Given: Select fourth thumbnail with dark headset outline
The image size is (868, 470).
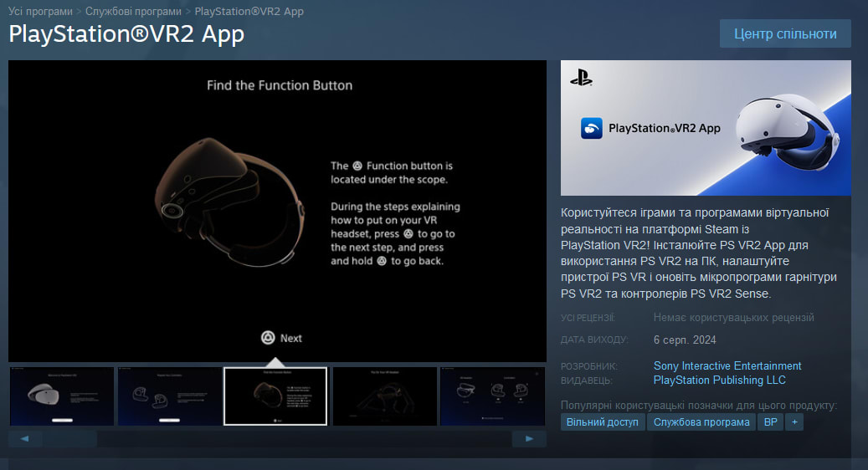Looking at the screenshot, I should 385,396.
